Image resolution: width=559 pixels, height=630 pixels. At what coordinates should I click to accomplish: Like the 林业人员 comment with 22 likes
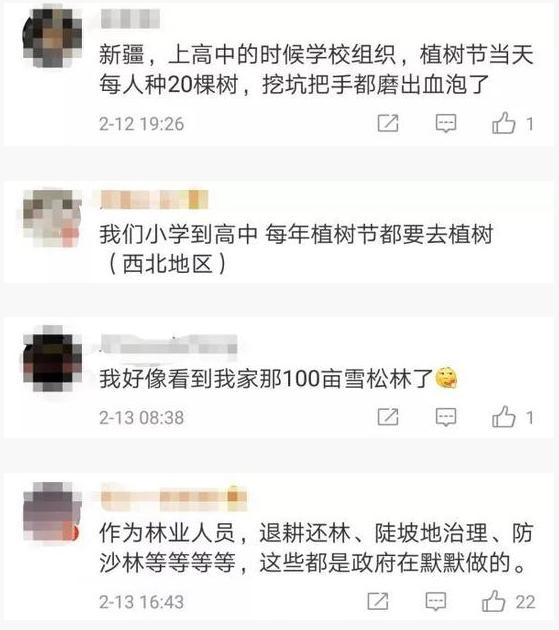coord(493,601)
